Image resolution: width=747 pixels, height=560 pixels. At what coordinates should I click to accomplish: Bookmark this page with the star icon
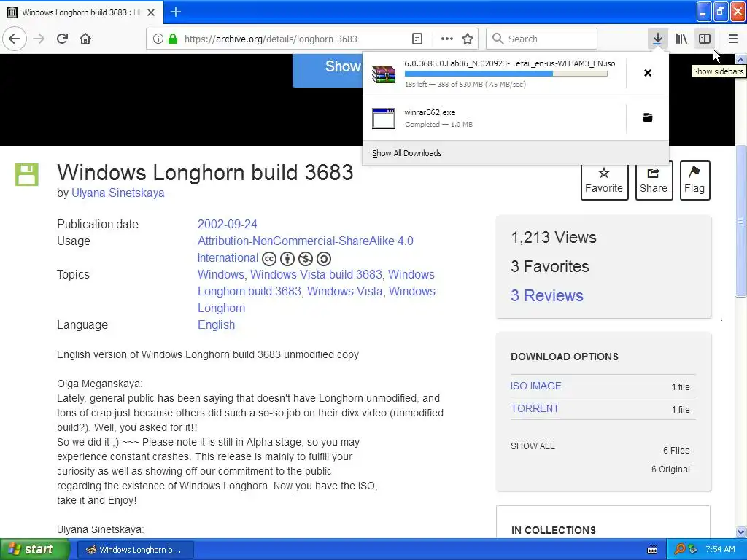click(x=468, y=39)
